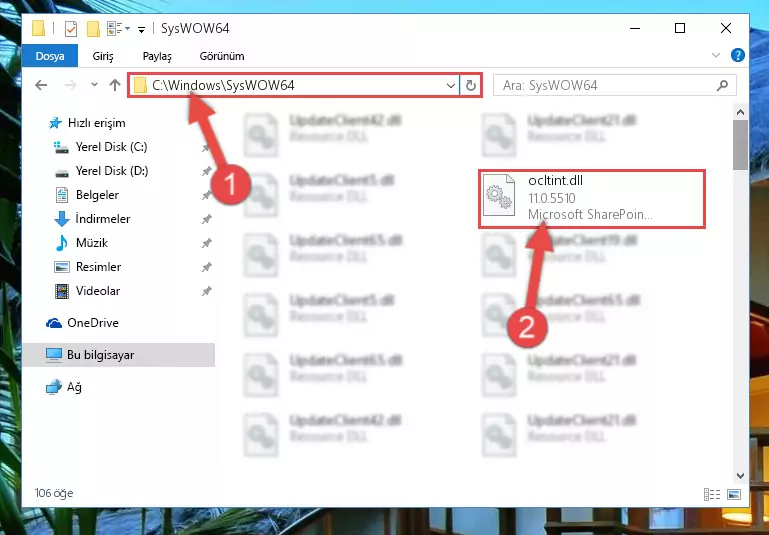This screenshot has height=535, width=769.
Task: Select the ocltint.dll file
Action: [x=592, y=199]
